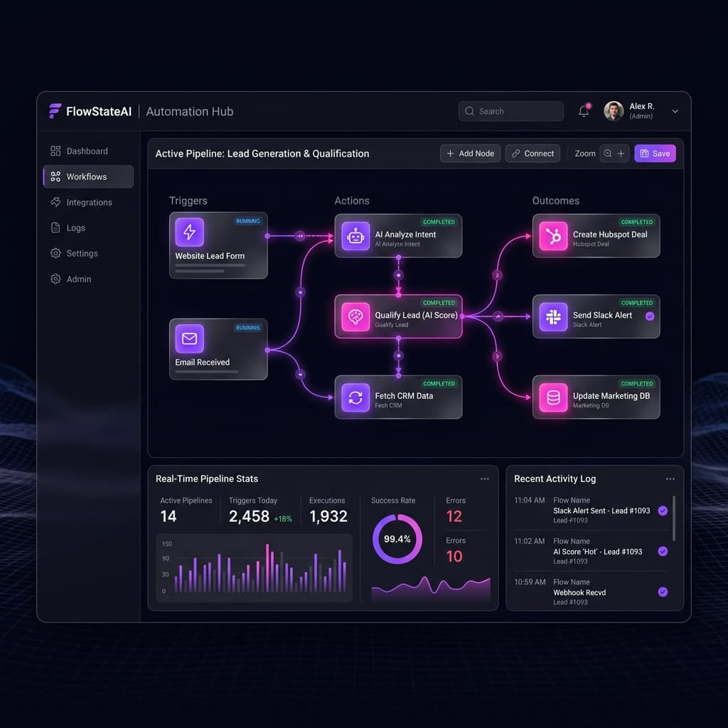Zoom out using the magnifier icon
The image size is (728, 728).
[607, 154]
